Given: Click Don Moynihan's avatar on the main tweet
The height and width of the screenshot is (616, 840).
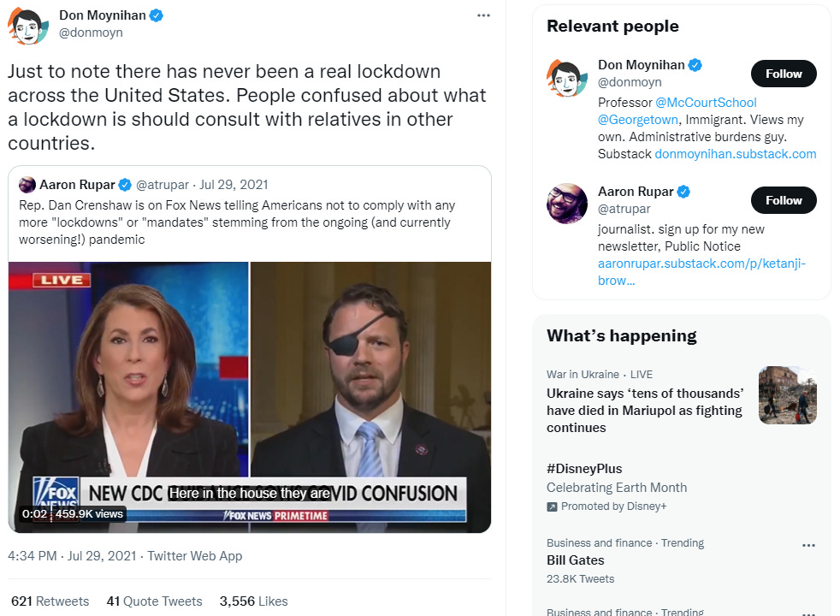Looking at the screenshot, I should point(28,25).
